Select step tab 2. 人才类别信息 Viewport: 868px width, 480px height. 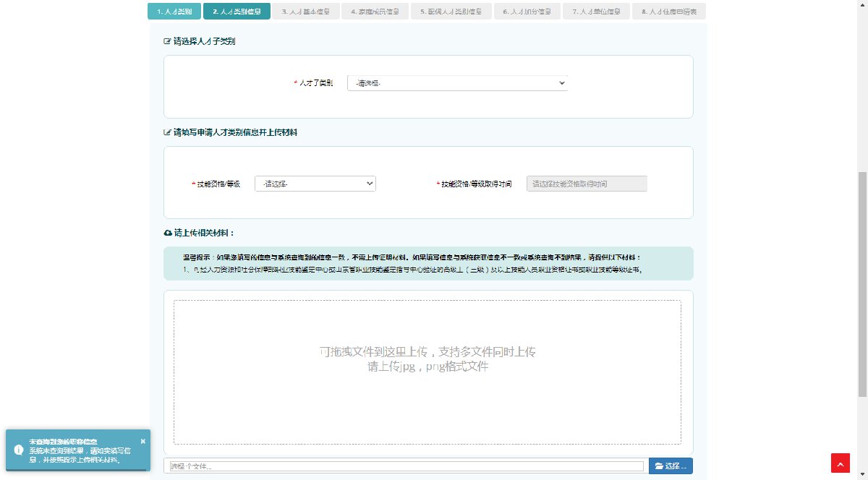pos(237,12)
